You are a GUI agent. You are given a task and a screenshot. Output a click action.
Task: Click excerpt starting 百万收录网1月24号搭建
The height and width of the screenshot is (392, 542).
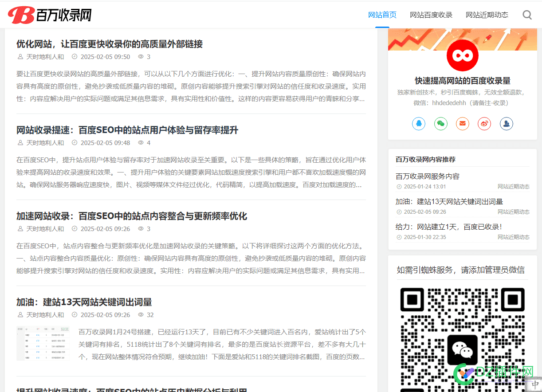click(222, 344)
